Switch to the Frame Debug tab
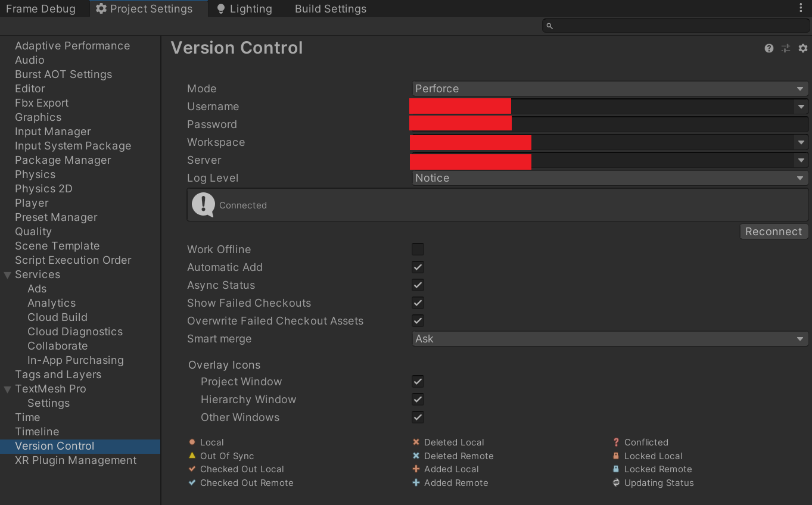The image size is (812, 505). click(x=41, y=8)
